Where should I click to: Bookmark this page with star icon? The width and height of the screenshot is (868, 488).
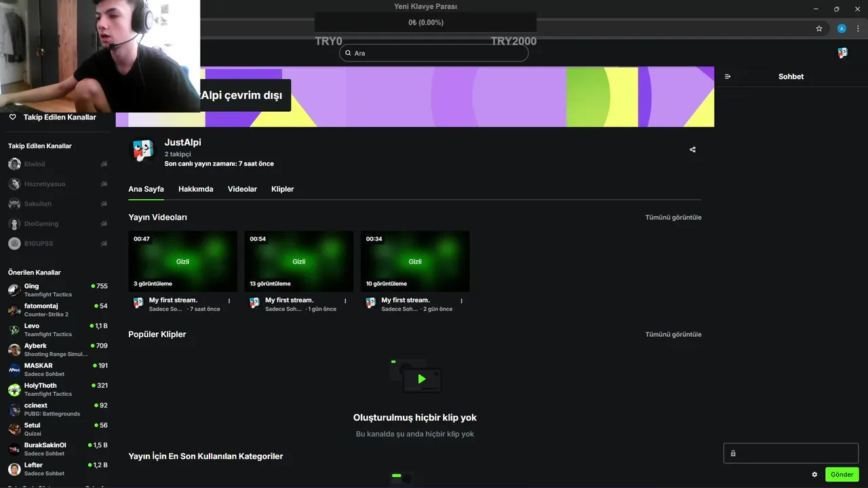coord(819,28)
